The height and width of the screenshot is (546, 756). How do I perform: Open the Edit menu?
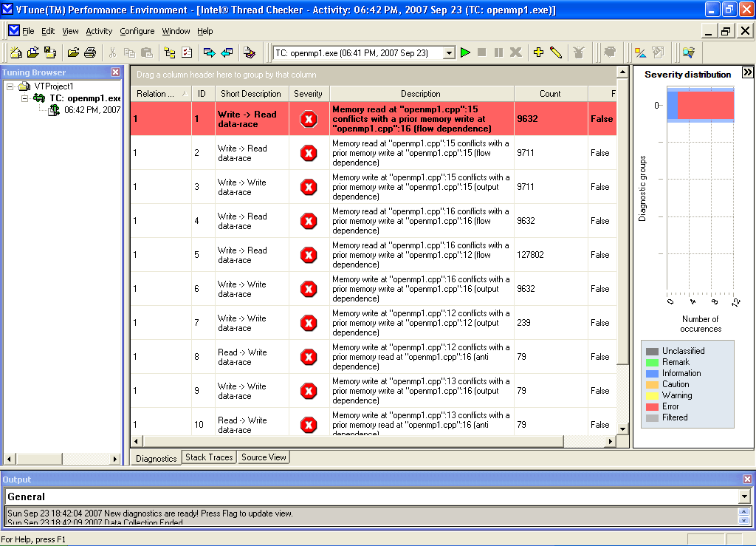48,31
